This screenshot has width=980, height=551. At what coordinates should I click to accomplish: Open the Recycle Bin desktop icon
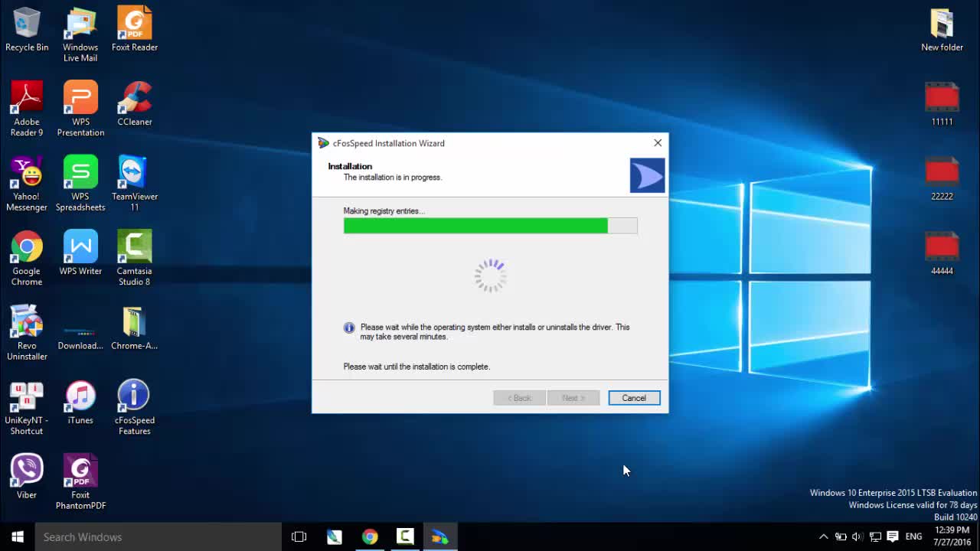pyautogui.click(x=27, y=31)
